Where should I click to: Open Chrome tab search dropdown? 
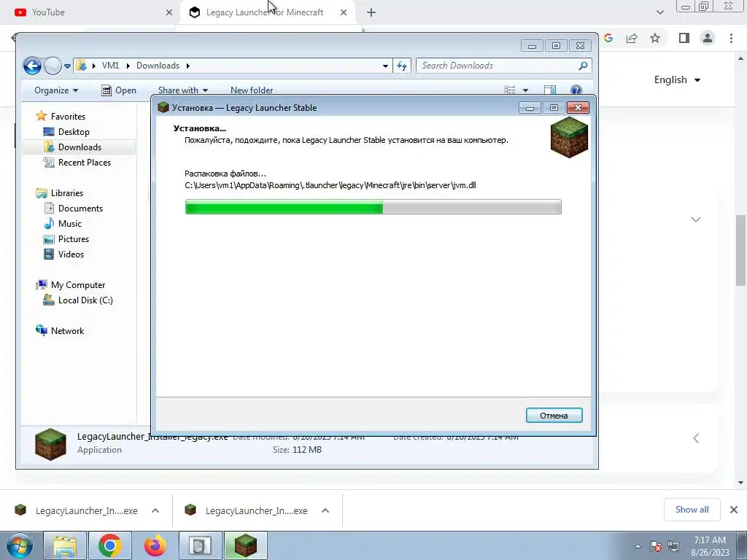(x=659, y=12)
